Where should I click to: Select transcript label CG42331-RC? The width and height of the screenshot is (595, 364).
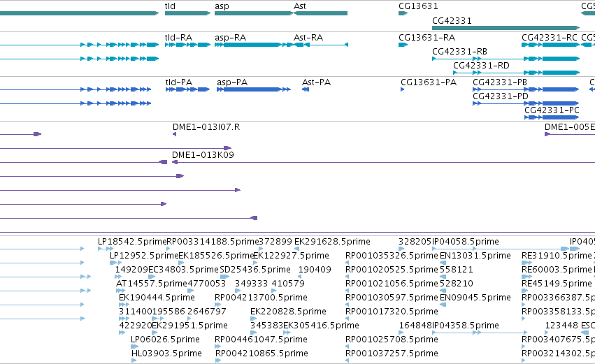click(550, 38)
